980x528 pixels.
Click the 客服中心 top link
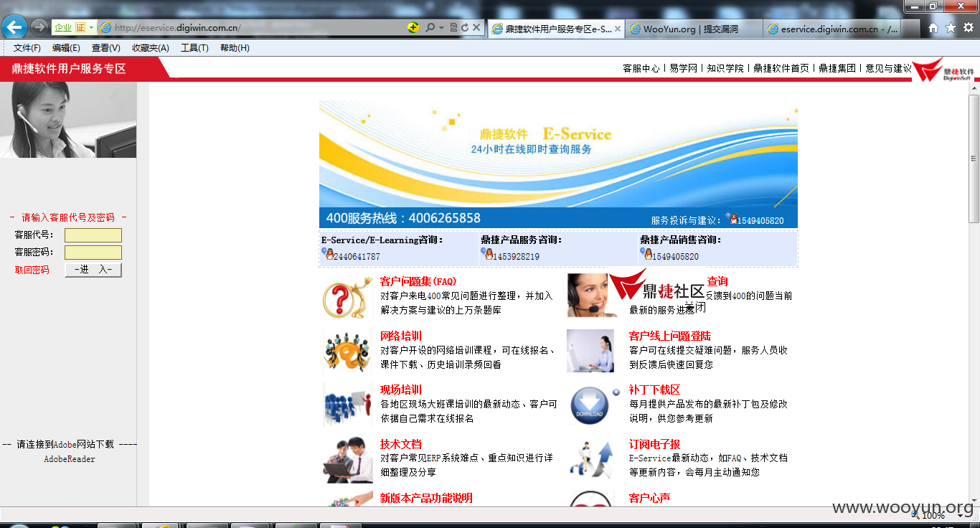tap(641, 68)
